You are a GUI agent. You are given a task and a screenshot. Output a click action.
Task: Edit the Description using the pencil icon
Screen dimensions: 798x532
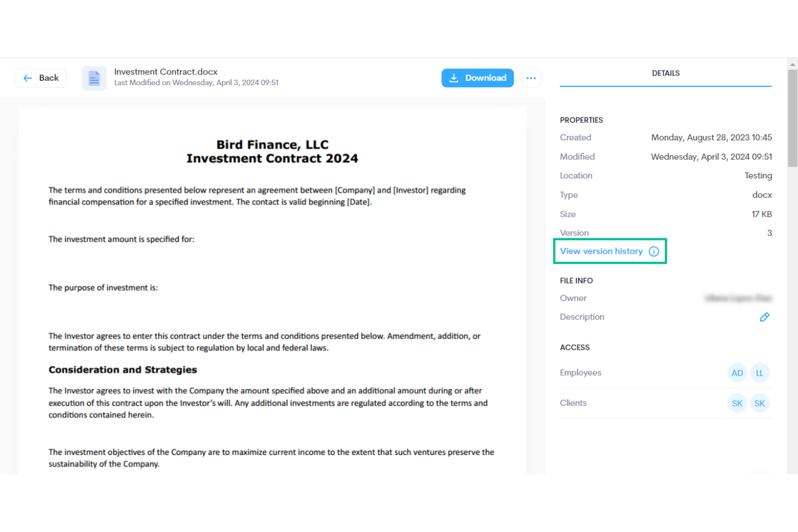765,317
